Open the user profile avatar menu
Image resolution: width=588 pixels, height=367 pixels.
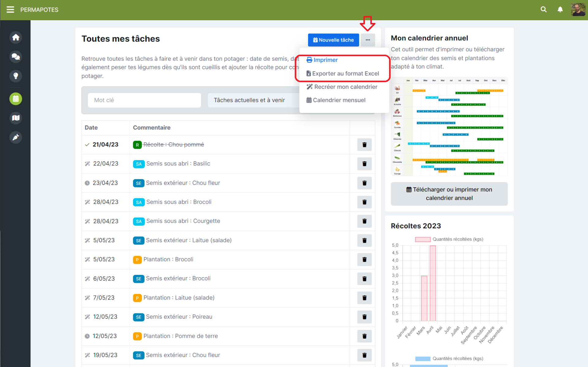click(578, 9)
